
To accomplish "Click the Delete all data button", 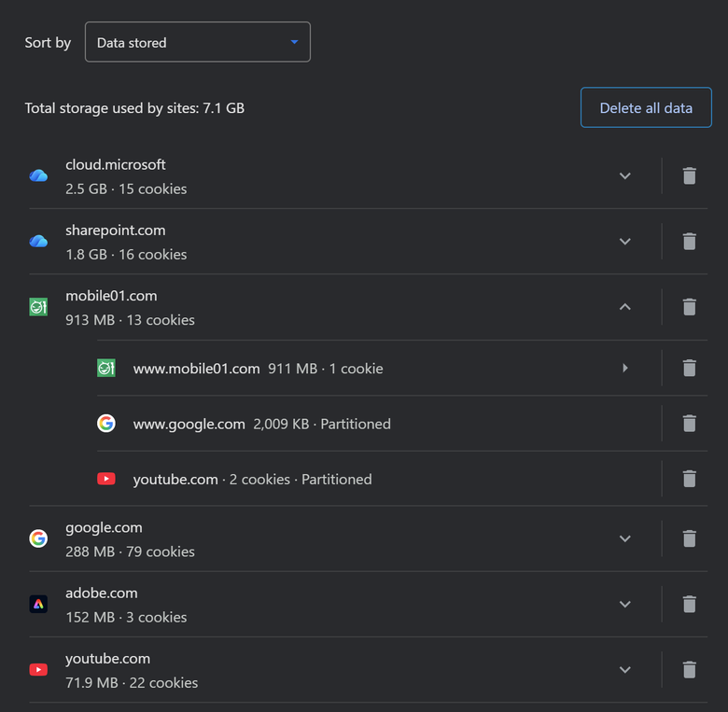I will 646,107.
